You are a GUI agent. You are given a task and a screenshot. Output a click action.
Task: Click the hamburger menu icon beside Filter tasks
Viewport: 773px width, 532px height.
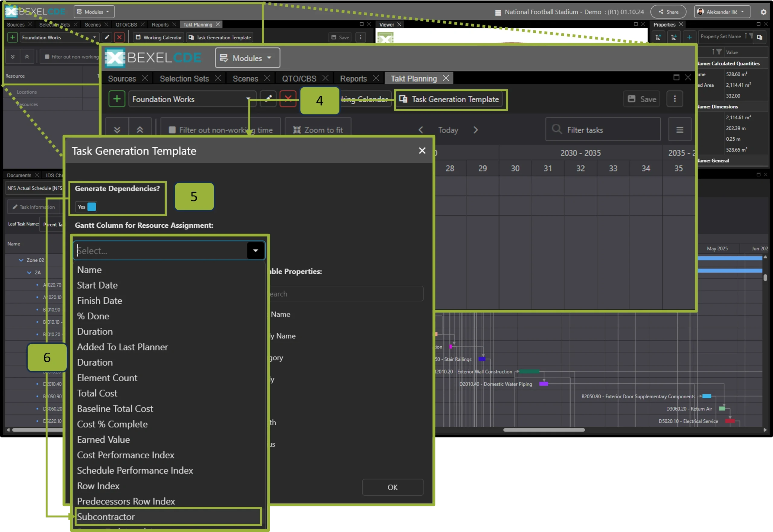(x=679, y=130)
